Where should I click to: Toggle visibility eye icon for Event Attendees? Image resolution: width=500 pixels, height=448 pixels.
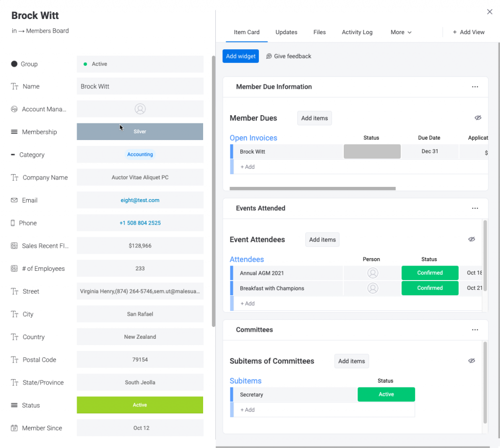(471, 240)
